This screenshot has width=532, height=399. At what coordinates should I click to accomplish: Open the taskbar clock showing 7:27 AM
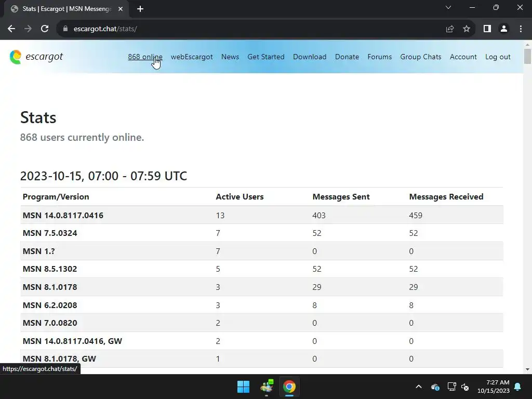tap(494, 387)
